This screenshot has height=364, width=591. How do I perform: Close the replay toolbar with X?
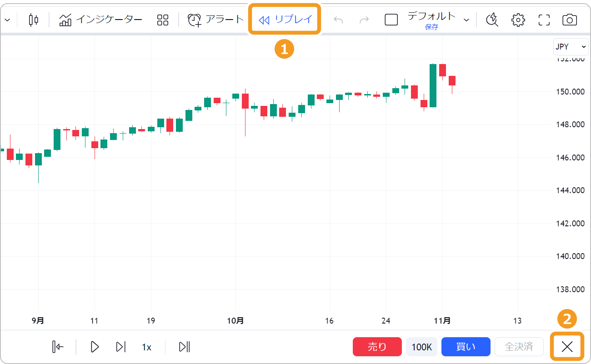tap(567, 347)
